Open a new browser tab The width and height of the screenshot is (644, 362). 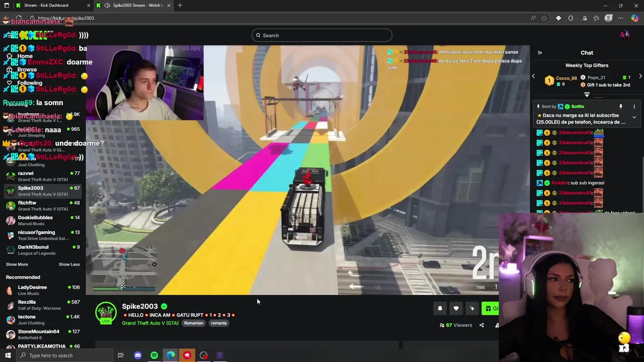click(x=180, y=6)
